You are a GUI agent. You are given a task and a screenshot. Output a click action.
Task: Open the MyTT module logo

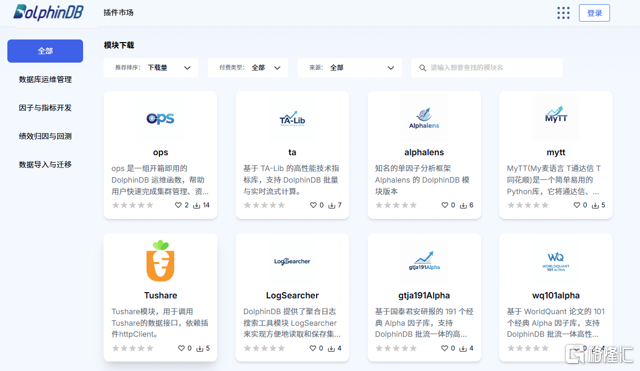[556, 114]
